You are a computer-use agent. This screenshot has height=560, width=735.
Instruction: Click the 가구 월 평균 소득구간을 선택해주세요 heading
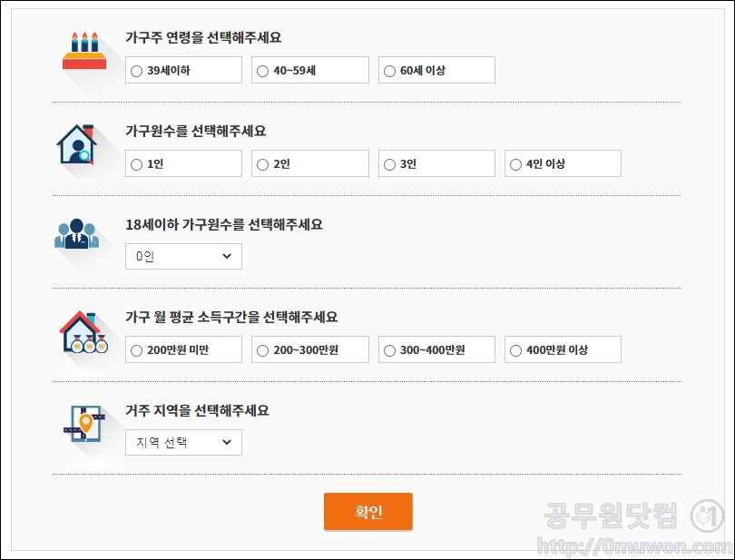[x=231, y=317]
